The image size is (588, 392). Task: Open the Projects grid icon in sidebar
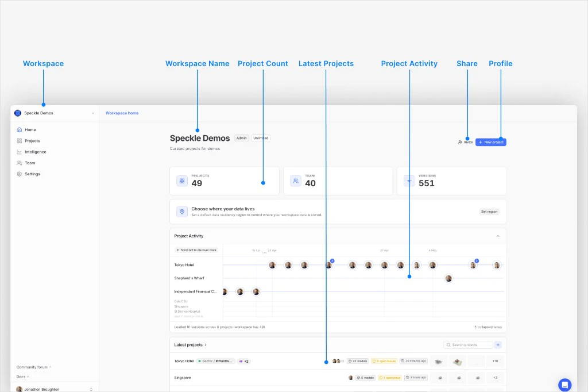(20, 141)
